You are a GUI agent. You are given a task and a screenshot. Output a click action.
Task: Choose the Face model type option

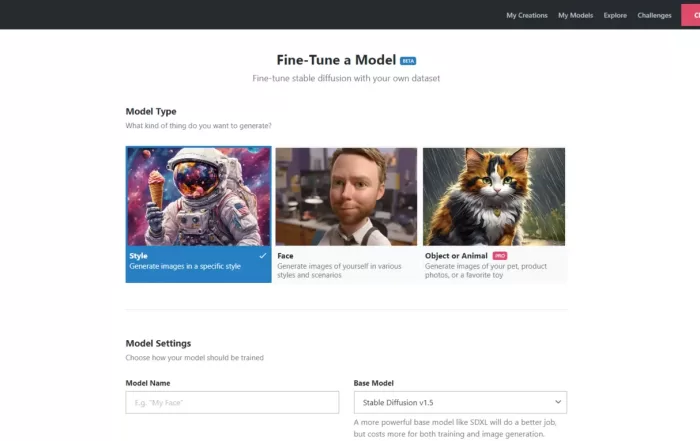[346, 214]
